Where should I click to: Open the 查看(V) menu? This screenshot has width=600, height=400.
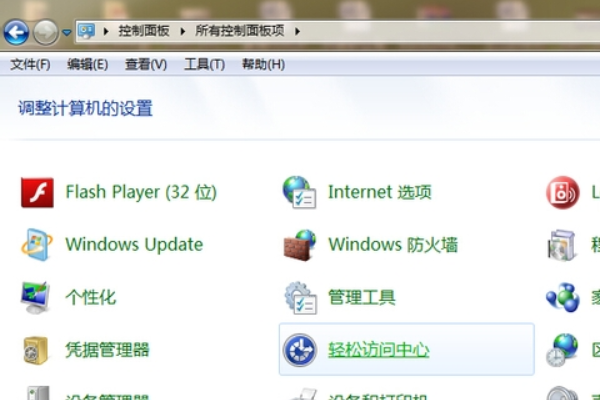pyautogui.click(x=146, y=64)
